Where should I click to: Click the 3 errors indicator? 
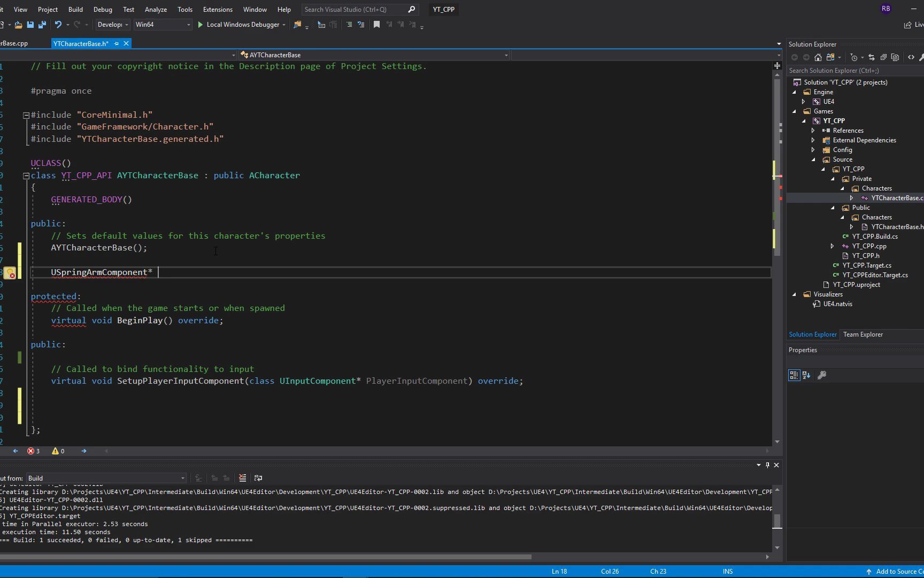[34, 451]
